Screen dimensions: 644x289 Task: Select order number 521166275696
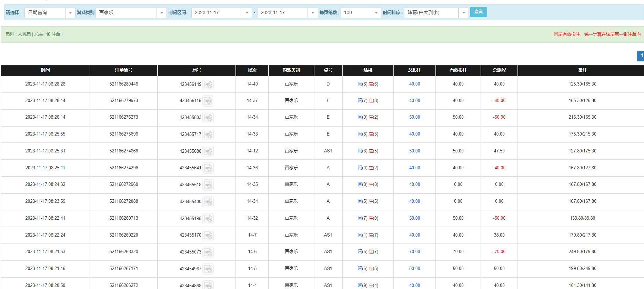pos(124,134)
